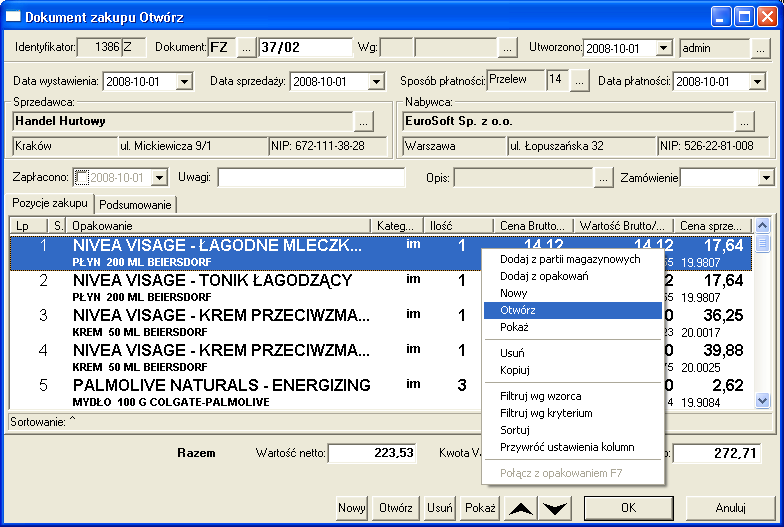Click seller NIP: 672-111-38-28 field
This screenshot has width=784, height=527.
[328, 146]
